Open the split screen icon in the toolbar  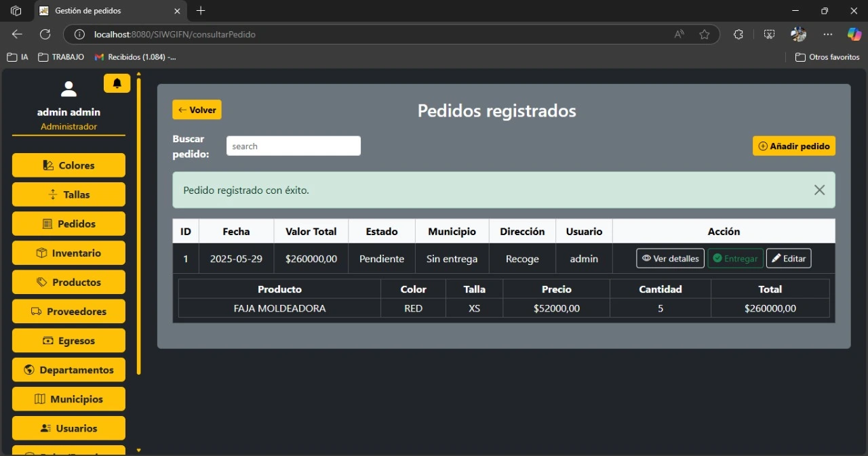[770, 34]
